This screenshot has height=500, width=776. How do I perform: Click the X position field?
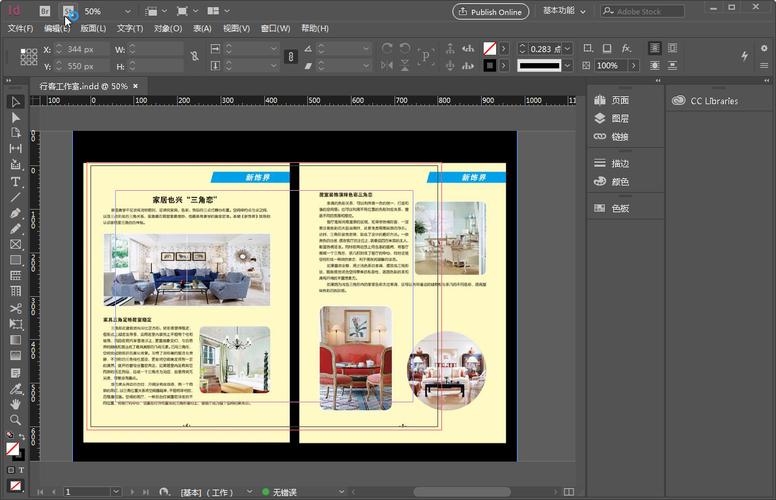[81, 49]
